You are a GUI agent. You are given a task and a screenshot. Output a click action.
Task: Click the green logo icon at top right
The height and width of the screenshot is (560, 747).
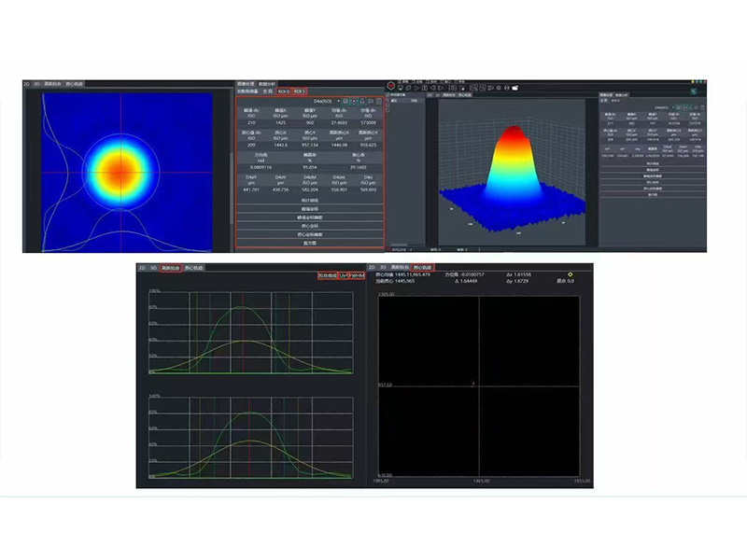point(696,90)
